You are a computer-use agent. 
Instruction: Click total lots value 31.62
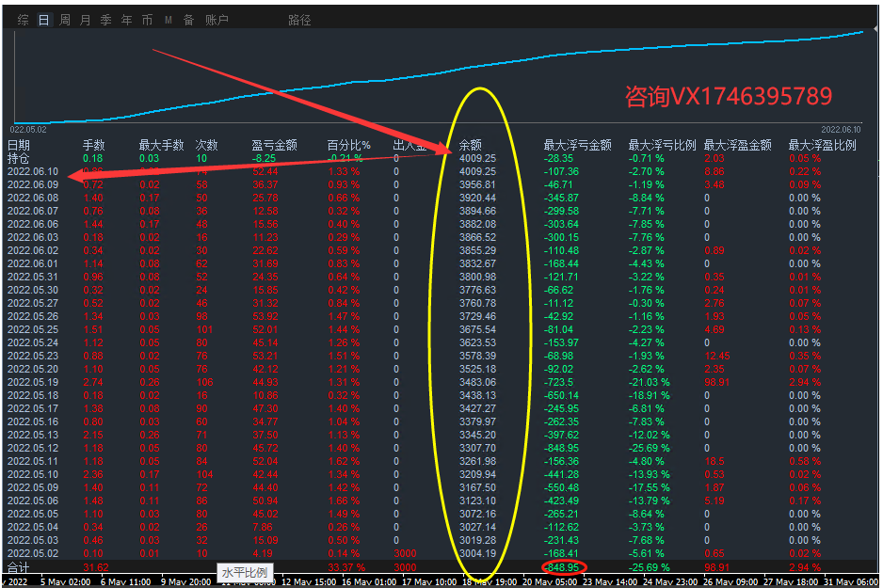pos(96,567)
